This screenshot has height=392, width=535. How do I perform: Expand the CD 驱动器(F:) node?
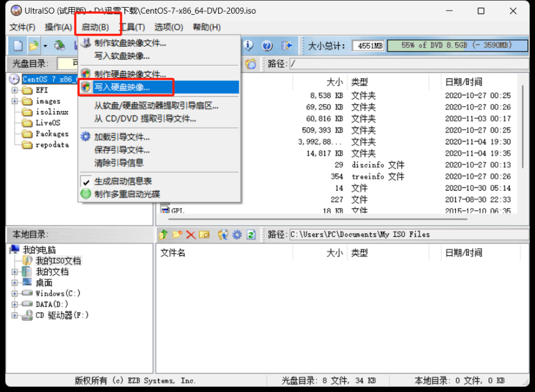(14, 315)
